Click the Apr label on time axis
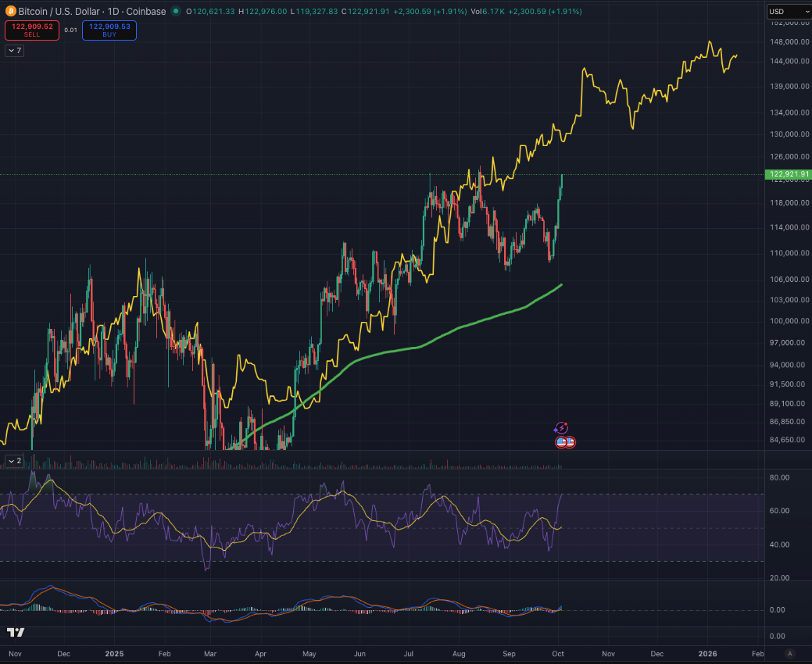The width and height of the screenshot is (812, 664). pyautogui.click(x=260, y=654)
